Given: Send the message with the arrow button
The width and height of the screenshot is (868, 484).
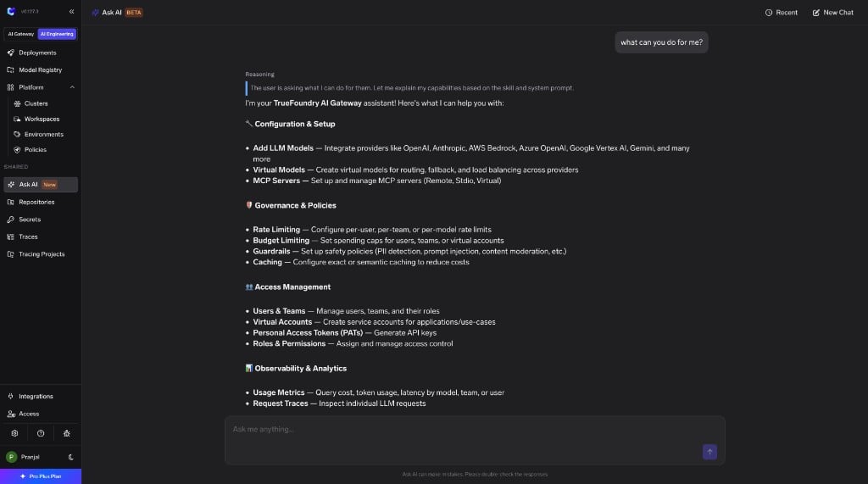Looking at the screenshot, I should [709, 452].
